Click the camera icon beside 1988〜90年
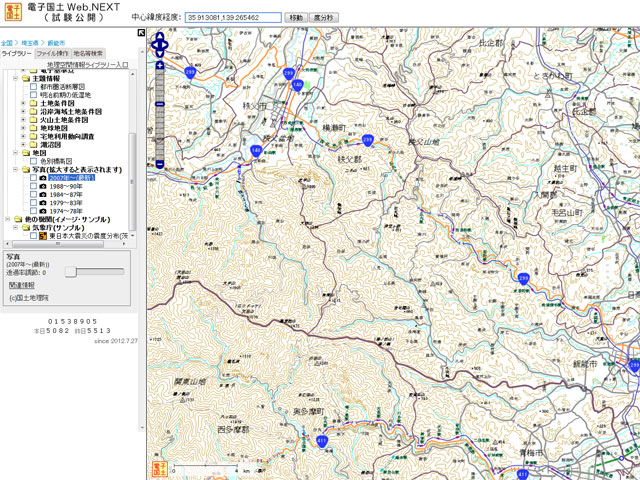 click(43, 188)
